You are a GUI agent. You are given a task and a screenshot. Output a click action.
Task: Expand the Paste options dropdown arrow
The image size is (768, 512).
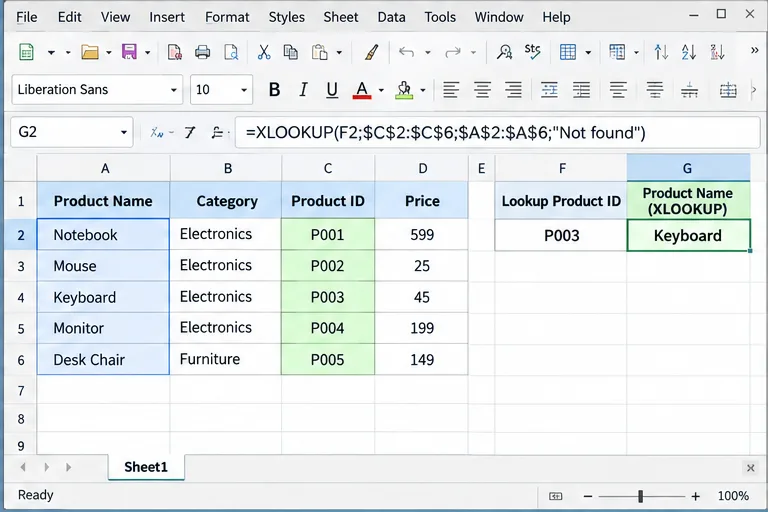[339, 52]
